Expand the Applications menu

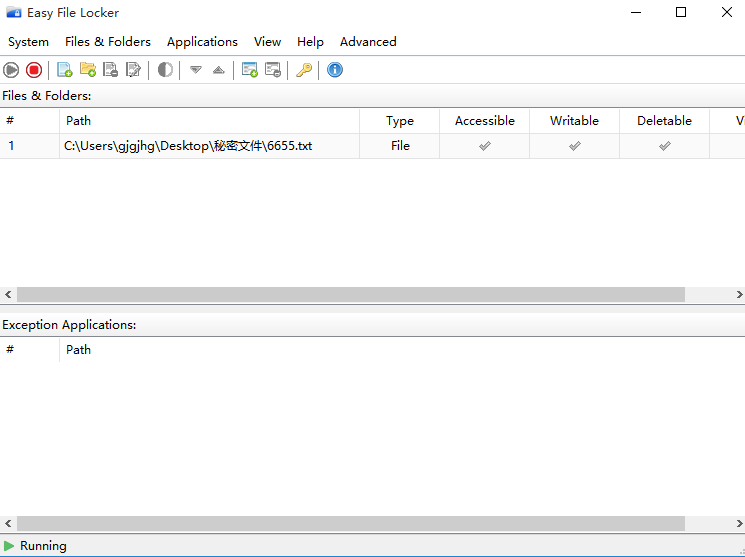(202, 42)
